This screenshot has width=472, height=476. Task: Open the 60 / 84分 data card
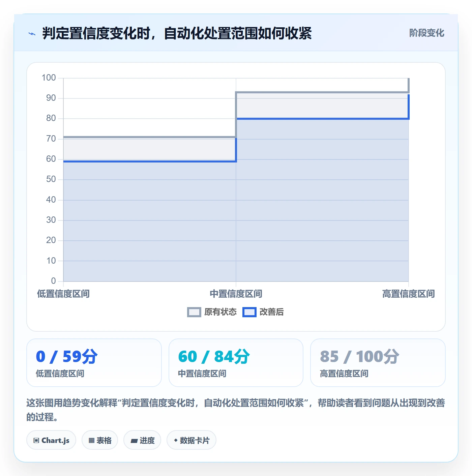(236, 363)
